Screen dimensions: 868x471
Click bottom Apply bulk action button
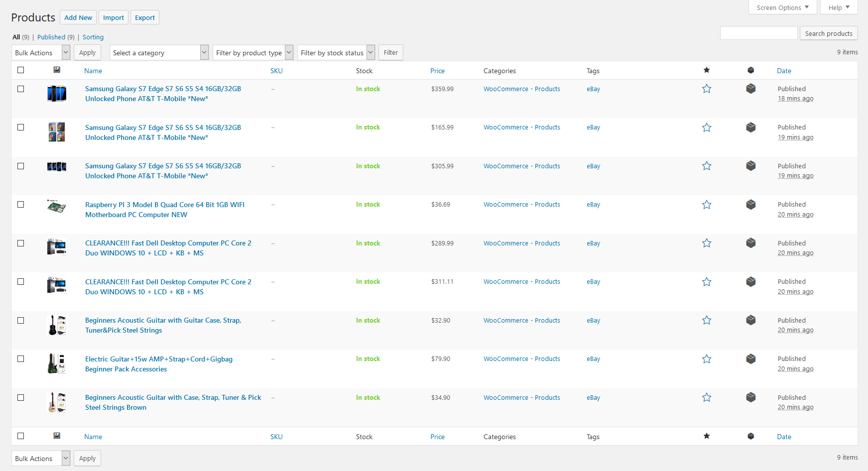pyautogui.click(x=87, y=458)
